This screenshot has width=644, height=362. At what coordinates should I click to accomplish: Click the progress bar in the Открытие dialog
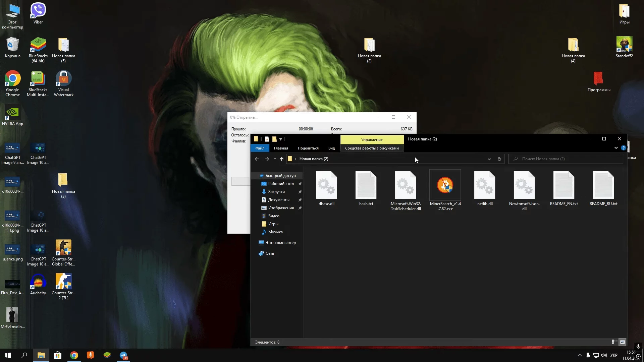tap(240, 181)
